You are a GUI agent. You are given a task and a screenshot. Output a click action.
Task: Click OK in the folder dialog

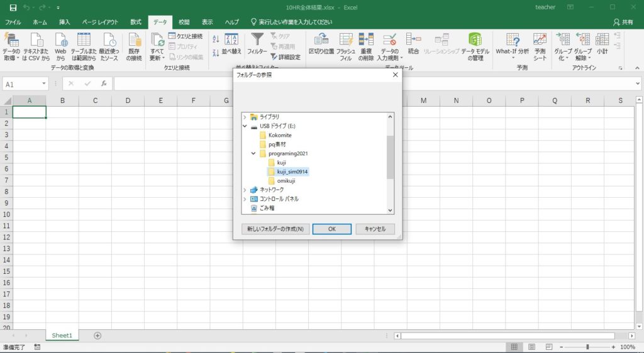pos(332,229)
